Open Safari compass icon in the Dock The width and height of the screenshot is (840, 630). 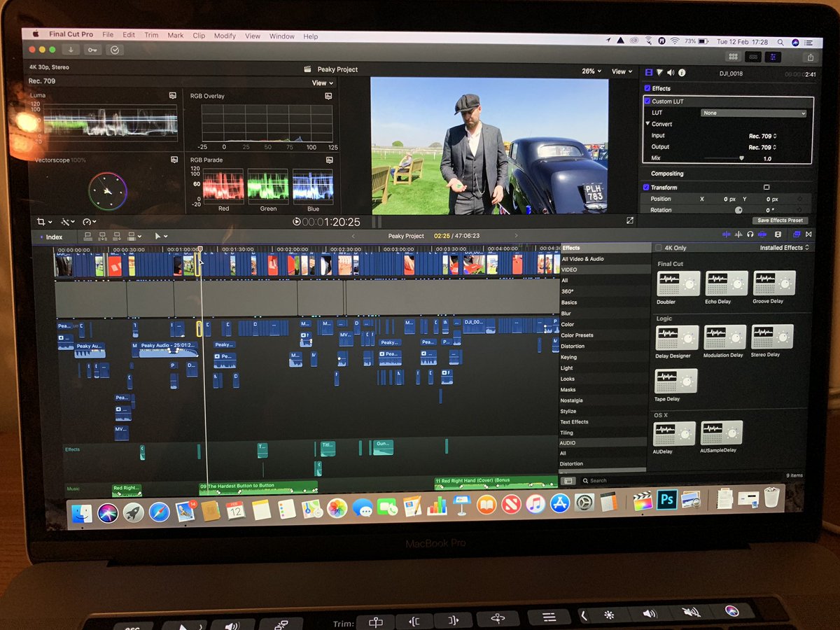(159, 512)
